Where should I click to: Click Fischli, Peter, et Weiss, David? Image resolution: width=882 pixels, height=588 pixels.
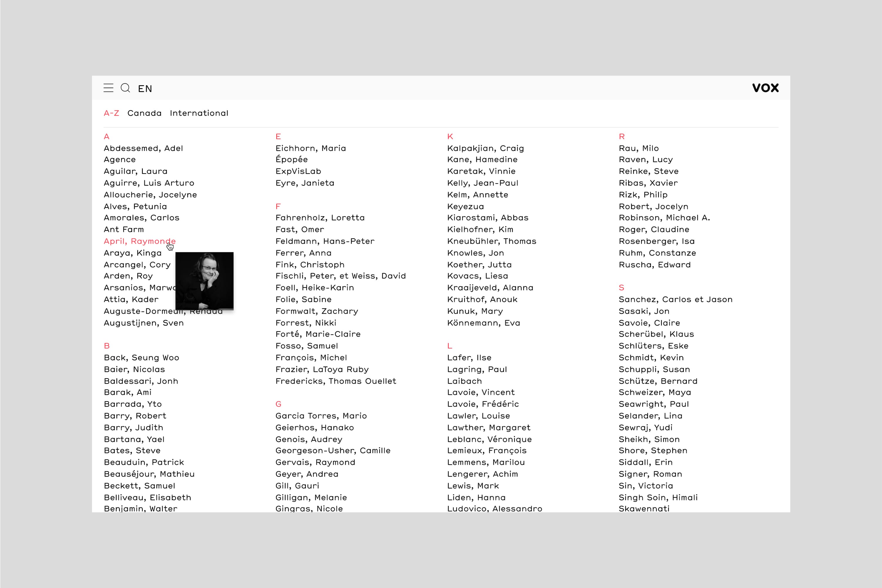[340, 276]
